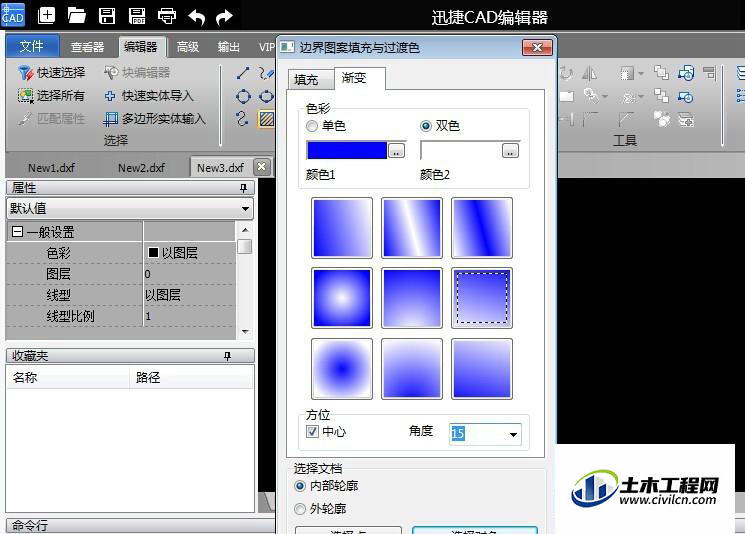
Task: Select the spline curve tool
Action: point(242,118)
